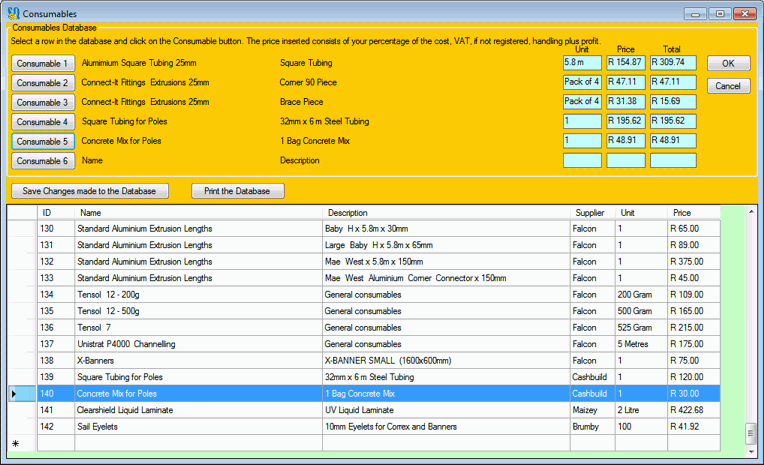Image resolution: width=764 pixels, height=465 pixels.
Task: Click Print the Database button
Action: 238,191
